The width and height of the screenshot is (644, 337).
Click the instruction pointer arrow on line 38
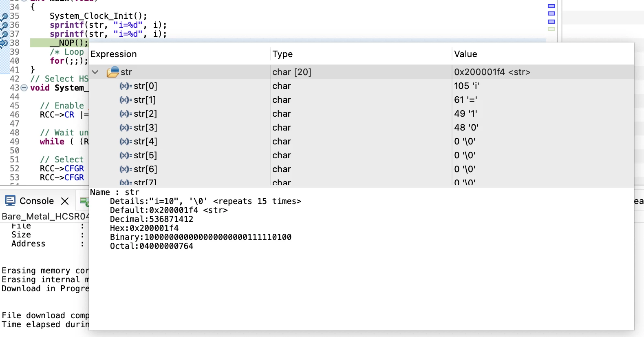pos(4,43)
